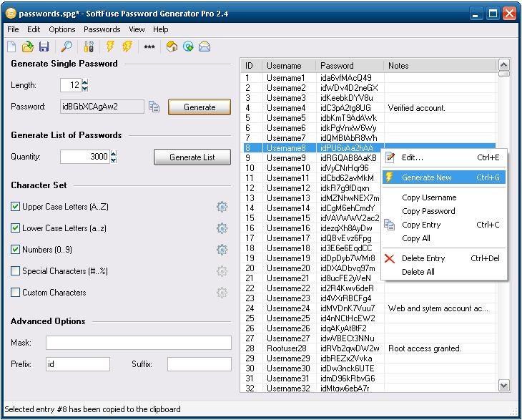The width and height of the screenshot is (522, 420).
Task: Select the Username4 row
Action: [368, 108]
